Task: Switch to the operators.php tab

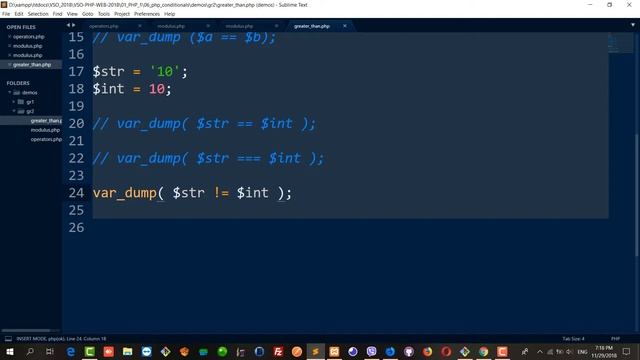Action: (104, 26)
